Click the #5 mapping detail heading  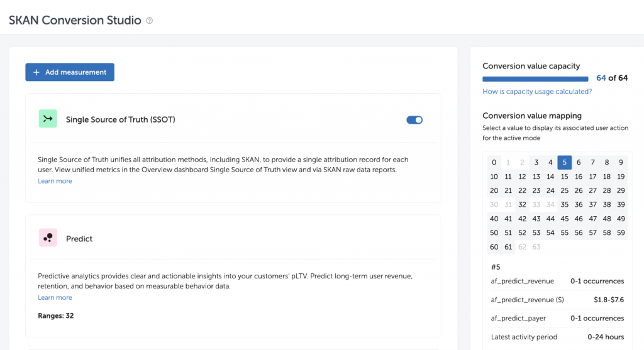pyautogui.click(x=496, y=267)
